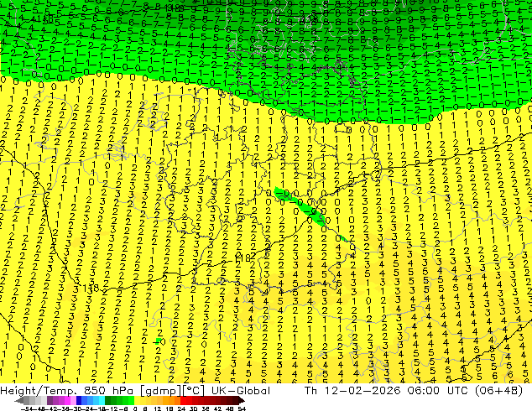Viewport: 532px width, 411px height.
Task: Click the yellow swatch in the temperature legend
Action: coord(137,400)
